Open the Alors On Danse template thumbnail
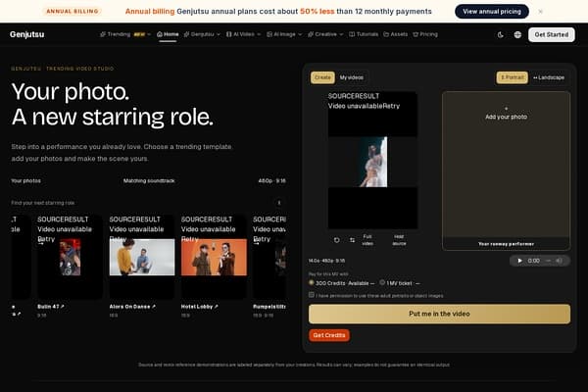Screen dimensions: 588x392 pos(142,258)
